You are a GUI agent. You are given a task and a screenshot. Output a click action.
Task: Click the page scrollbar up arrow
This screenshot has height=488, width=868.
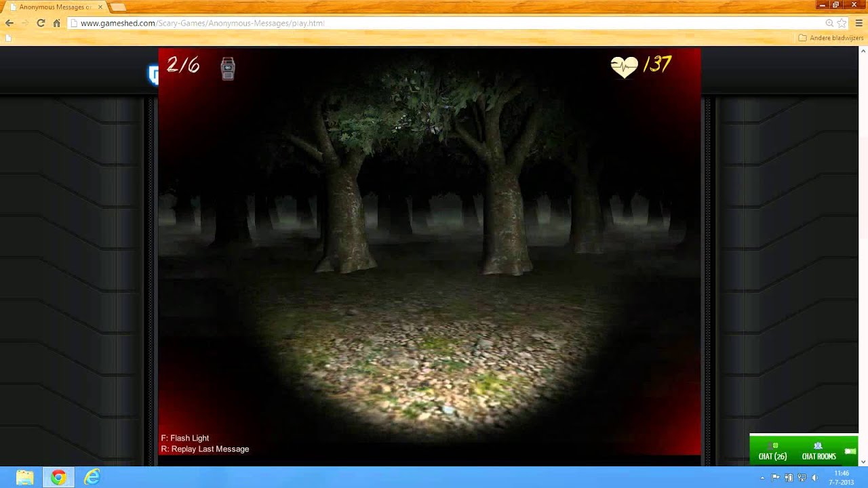[x=863, y=51]
